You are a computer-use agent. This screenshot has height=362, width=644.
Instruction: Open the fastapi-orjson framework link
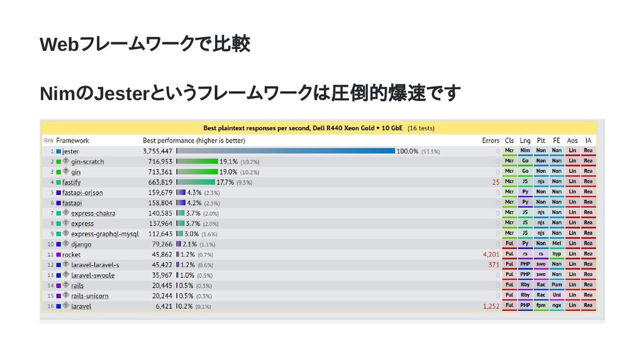[x=82, y=192]
